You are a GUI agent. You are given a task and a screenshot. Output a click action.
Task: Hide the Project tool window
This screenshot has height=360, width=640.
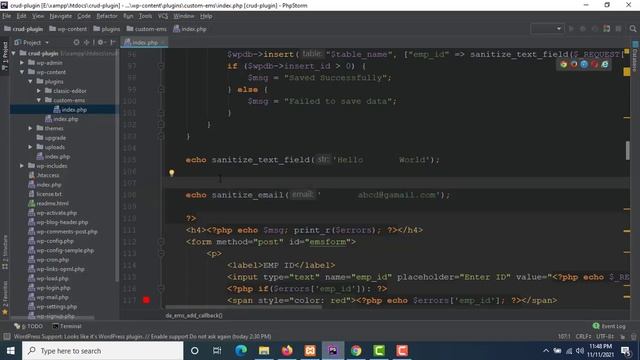[113, 42]
